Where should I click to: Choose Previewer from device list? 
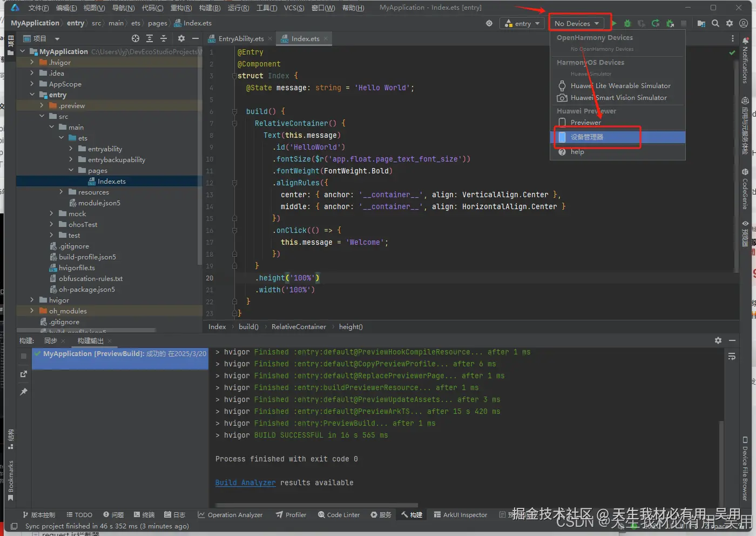click(x=618, y=123)
